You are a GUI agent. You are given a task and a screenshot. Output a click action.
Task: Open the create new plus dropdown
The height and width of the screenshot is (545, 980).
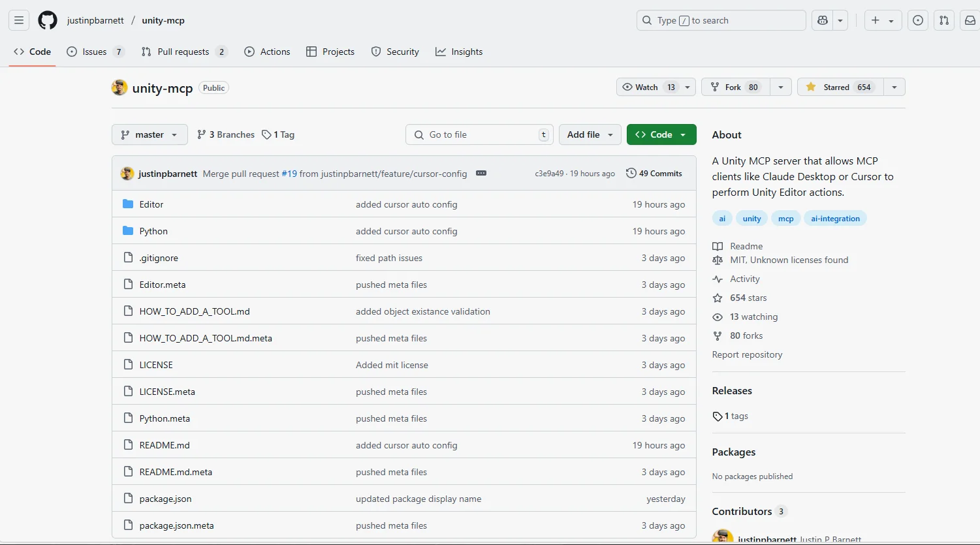[x=883, y=20]
